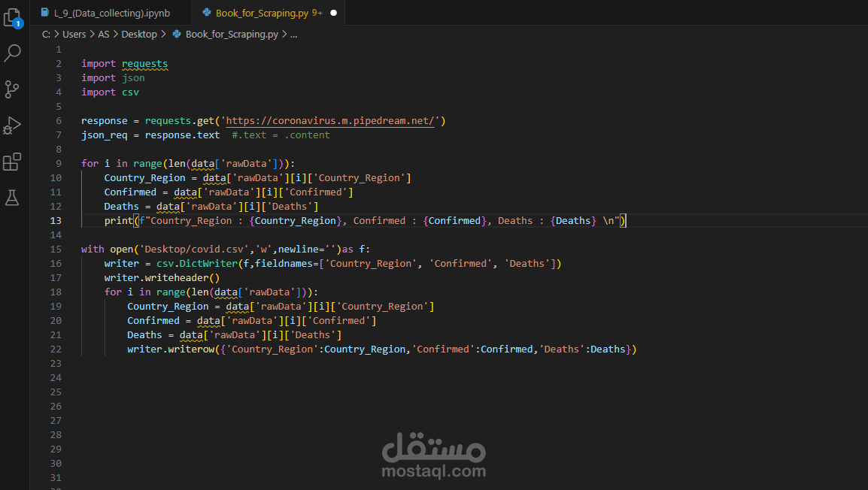Click the C: breadcrumb segment
868x490 pixels.
pyautogui.click(x=46, y=35)
